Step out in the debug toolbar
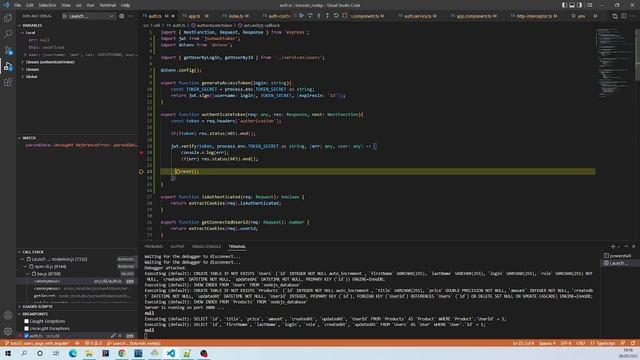The image size is (640, 360). 327,16
